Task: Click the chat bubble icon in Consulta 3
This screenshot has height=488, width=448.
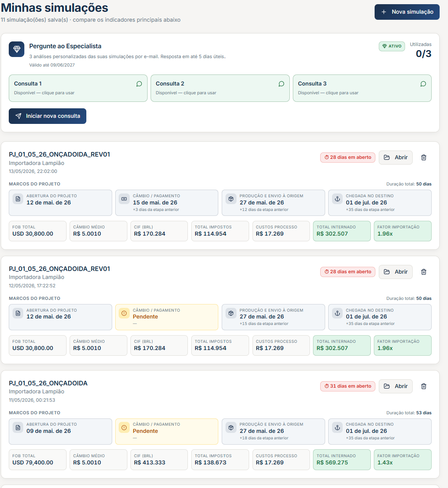Action: click(x=423, y=84)
